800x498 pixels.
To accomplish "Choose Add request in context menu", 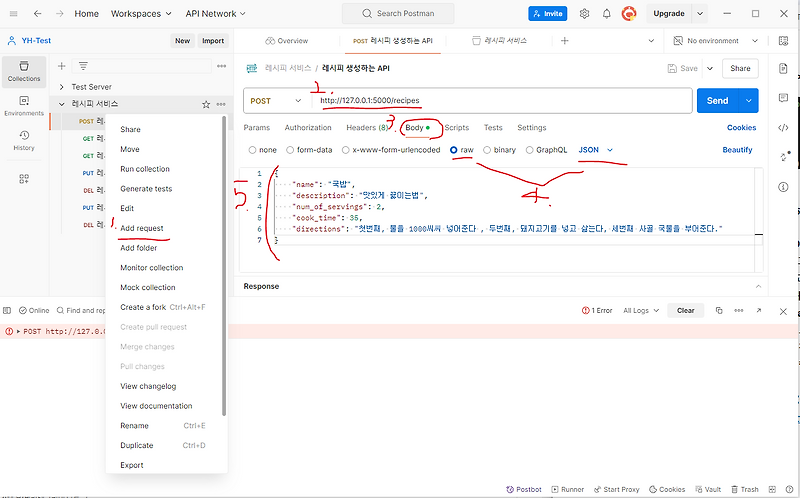I will [x=142, y=228].
